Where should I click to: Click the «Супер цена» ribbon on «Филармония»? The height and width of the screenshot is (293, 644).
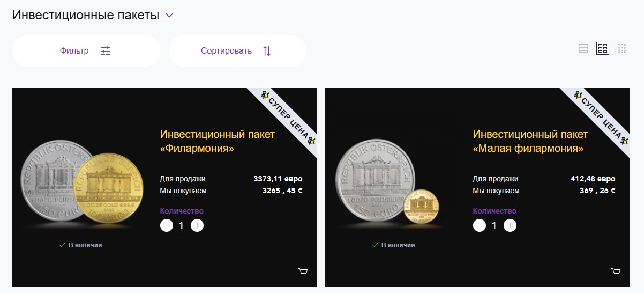(288, 116)
